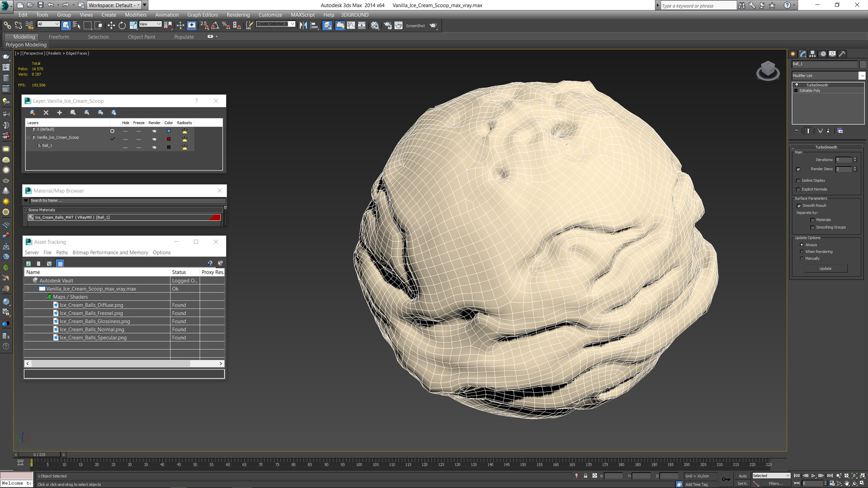Select the Link tool in main toolbar

point(7,25)
